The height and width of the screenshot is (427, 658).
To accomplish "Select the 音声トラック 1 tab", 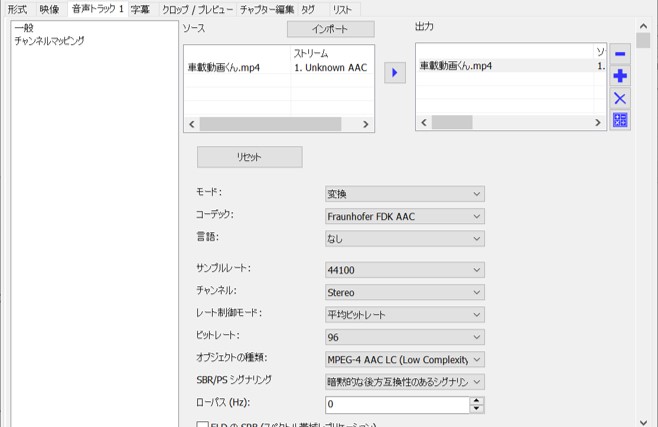I will click(x=98, y=9).
